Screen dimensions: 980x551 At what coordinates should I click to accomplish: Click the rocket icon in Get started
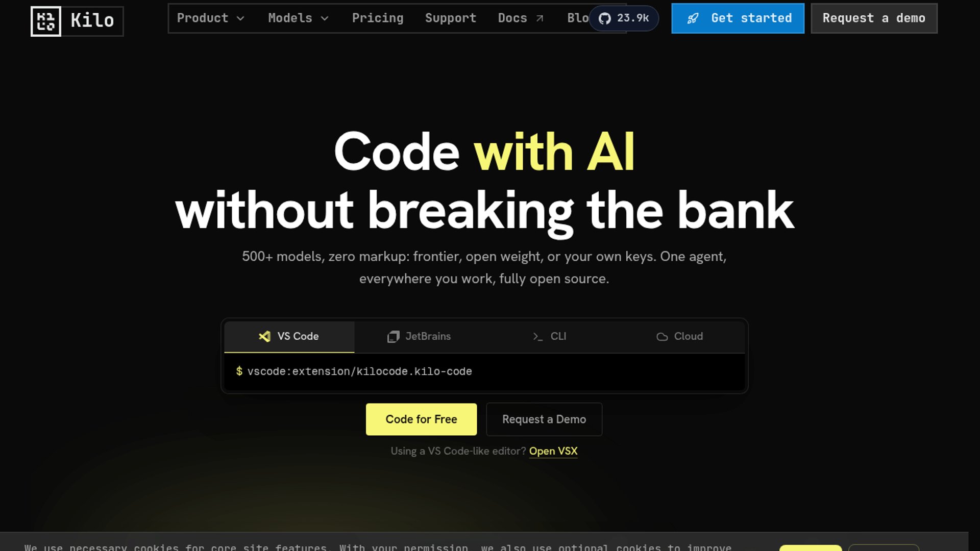click(x=693, y=18)
